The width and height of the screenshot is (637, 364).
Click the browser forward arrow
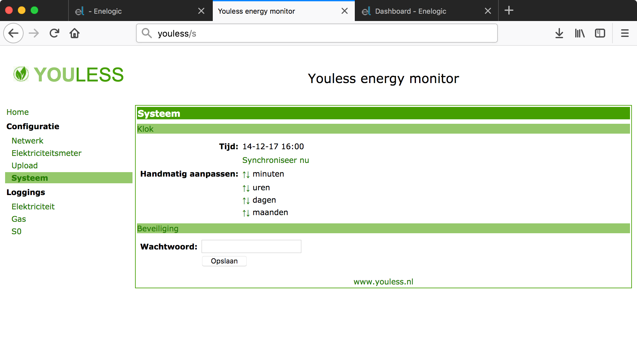click(34, 33)
